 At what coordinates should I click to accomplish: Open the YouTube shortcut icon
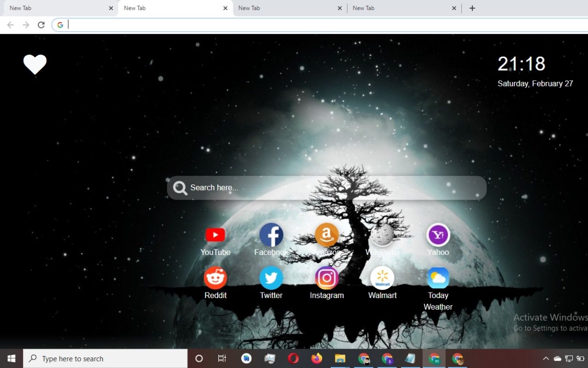(x=215, y=235)
